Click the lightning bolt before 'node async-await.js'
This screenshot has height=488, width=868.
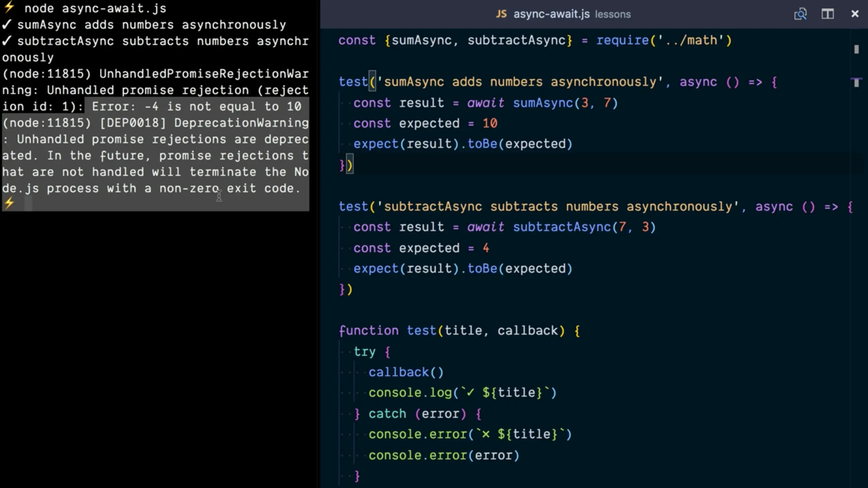[x=9, y=7]
